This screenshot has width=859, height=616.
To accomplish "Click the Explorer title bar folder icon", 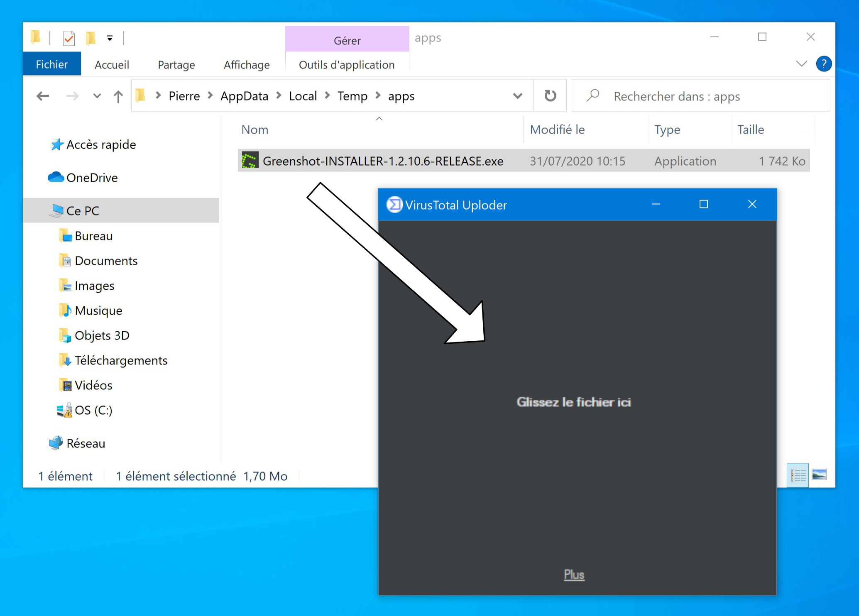I will (36, 37).
